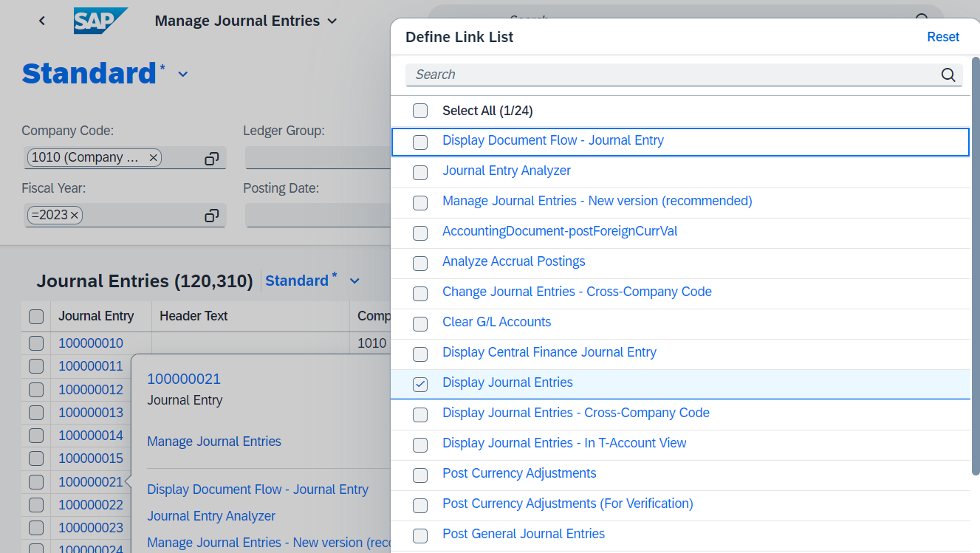Toggle the table header select-all checkbox
Image resolution: width=980 pixels, height=553 pixels.
36,317
